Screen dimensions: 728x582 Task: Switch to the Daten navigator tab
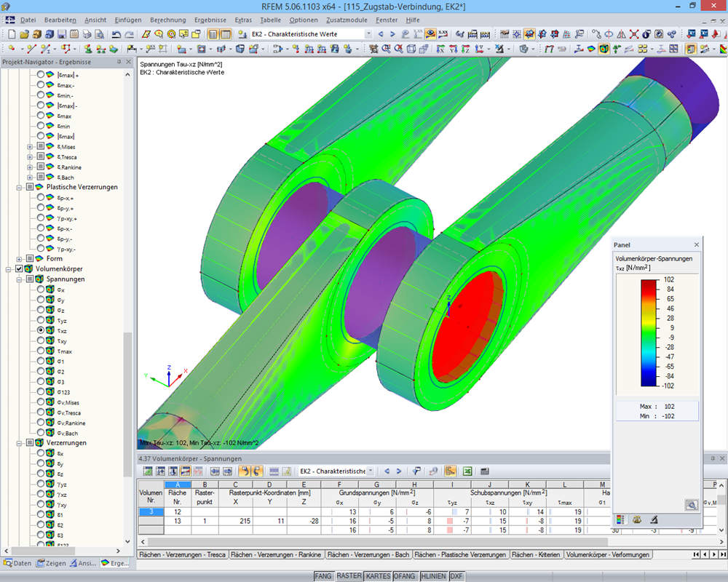[x=17, y=563]
